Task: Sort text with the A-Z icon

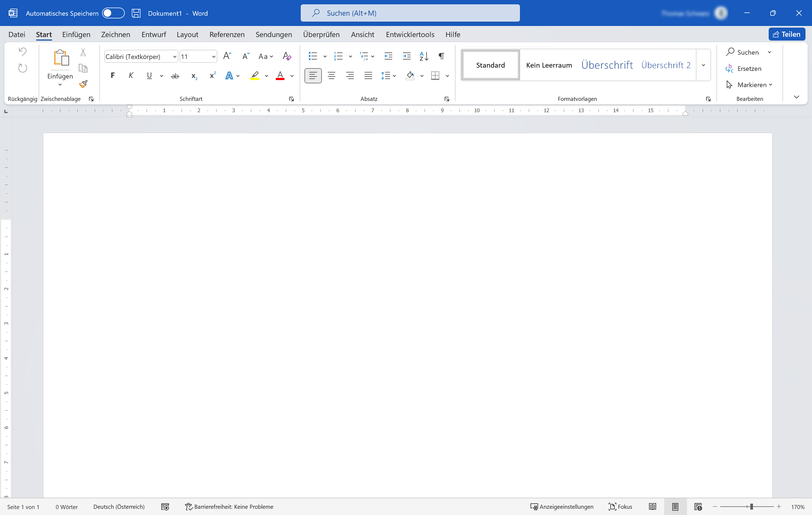Action: coord(424,56)
